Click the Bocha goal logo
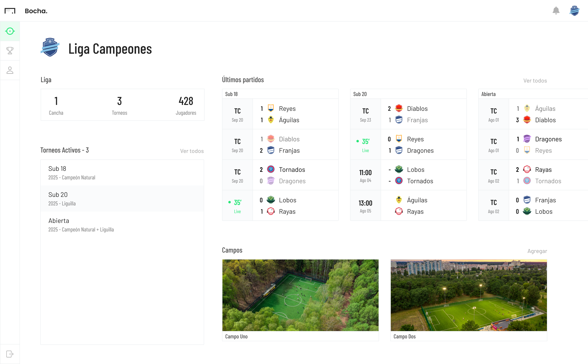The height and width of the screenshot is (364, 588). pyautogui.click(x=10, y=11)
